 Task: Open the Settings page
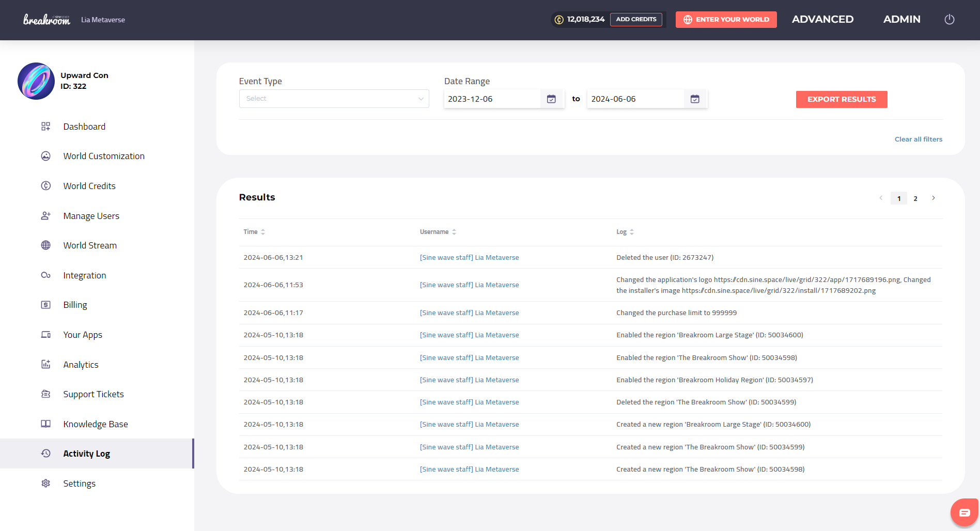click(x=79, y=483)
